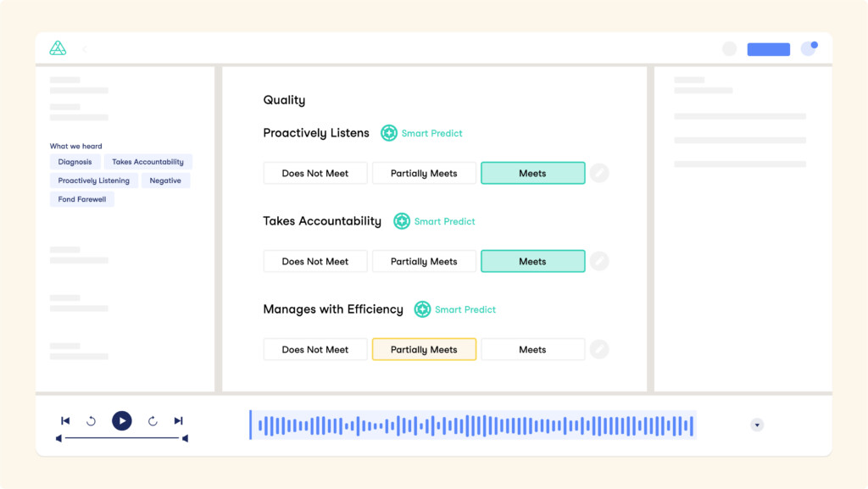
Task: Select the Meets rating for Takes Accountability
Action: click(532, 261)
